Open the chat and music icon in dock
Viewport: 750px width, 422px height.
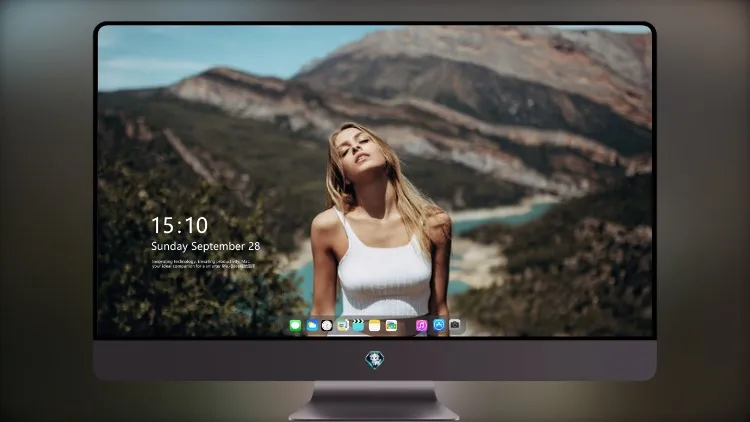pyautogui.click(x=342, y=326)
